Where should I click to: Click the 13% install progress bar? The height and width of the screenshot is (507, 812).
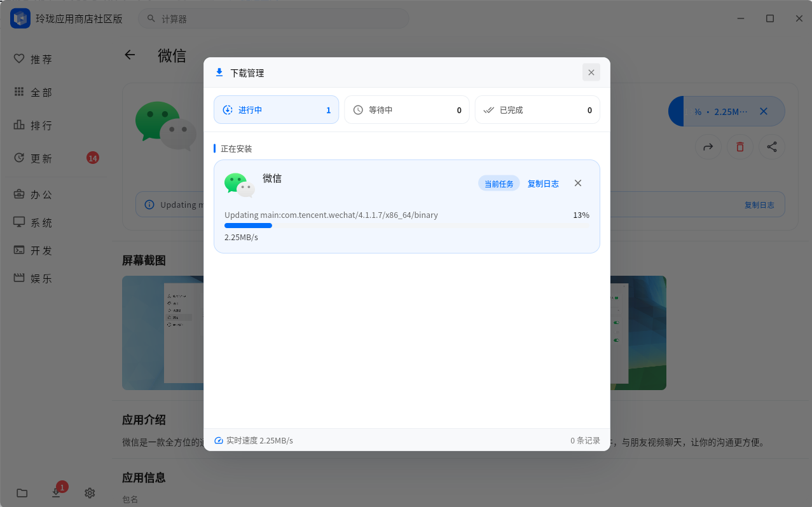click(407, 226)
